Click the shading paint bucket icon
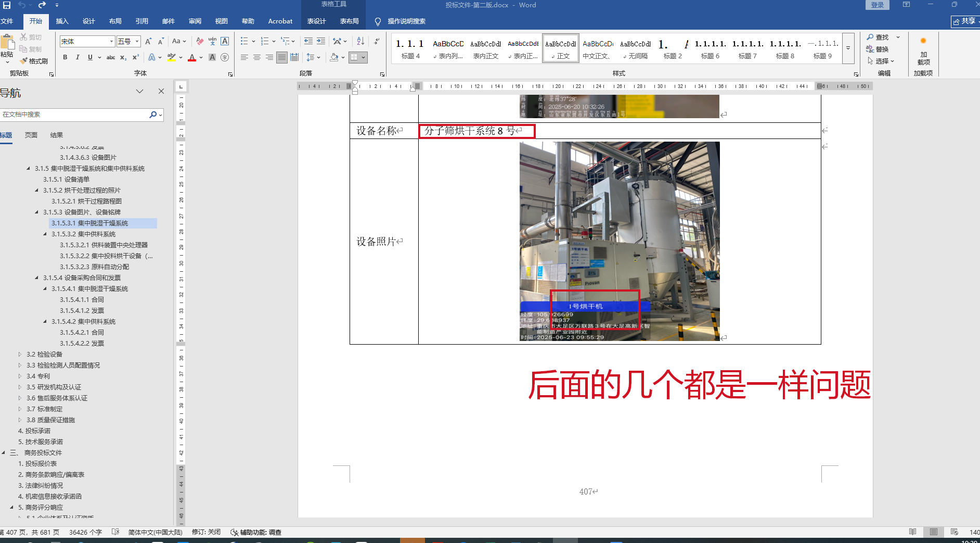 (x=334, y=57)
